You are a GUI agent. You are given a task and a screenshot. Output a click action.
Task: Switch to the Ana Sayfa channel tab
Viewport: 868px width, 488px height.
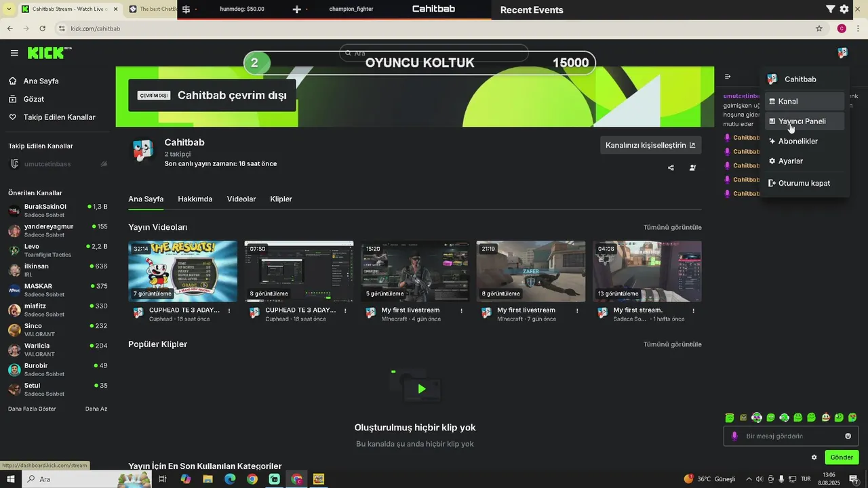tap(146, 199)
